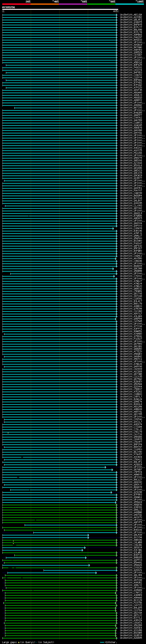The height and width of the screenshot is (644, 146).
Task: Select the UniRef100_C6LWB8 label
Action: coord(131,542)
